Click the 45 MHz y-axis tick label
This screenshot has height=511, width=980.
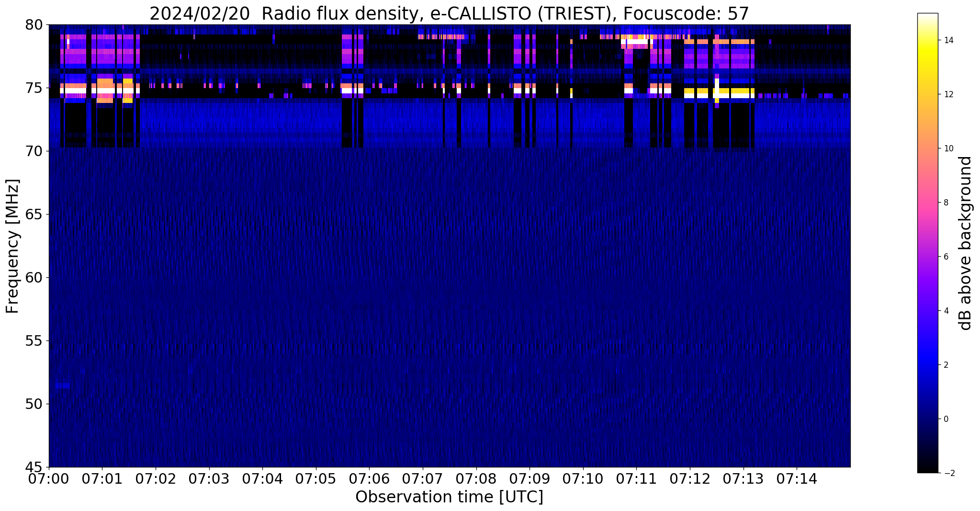[34, 467]
